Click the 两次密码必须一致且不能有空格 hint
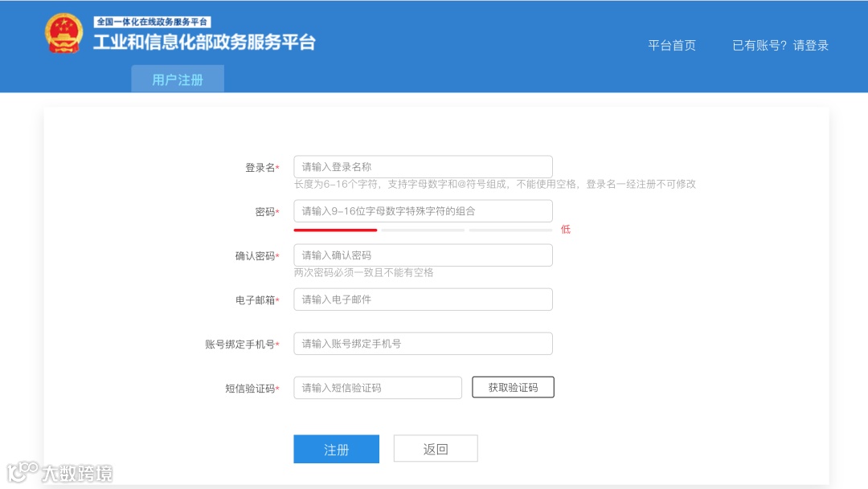 point(364,272)
